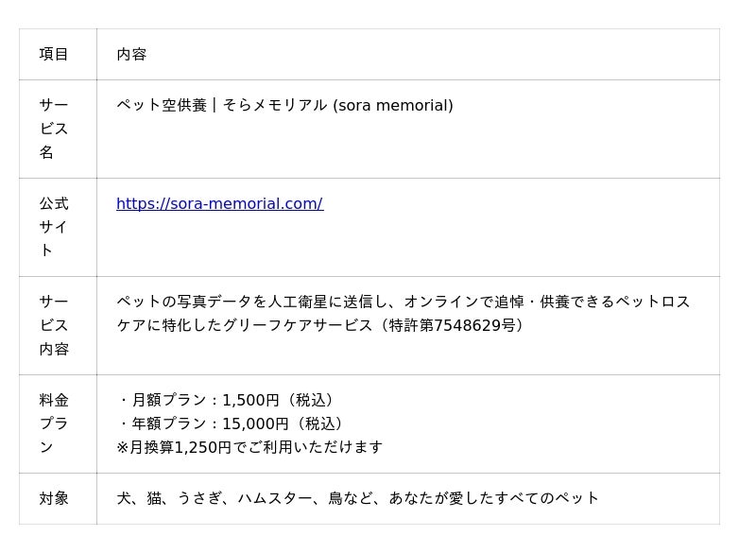Click the あなたが愛したすべてのペット phrase
This screenshot has width=756, height=553.
coord(493,498)
